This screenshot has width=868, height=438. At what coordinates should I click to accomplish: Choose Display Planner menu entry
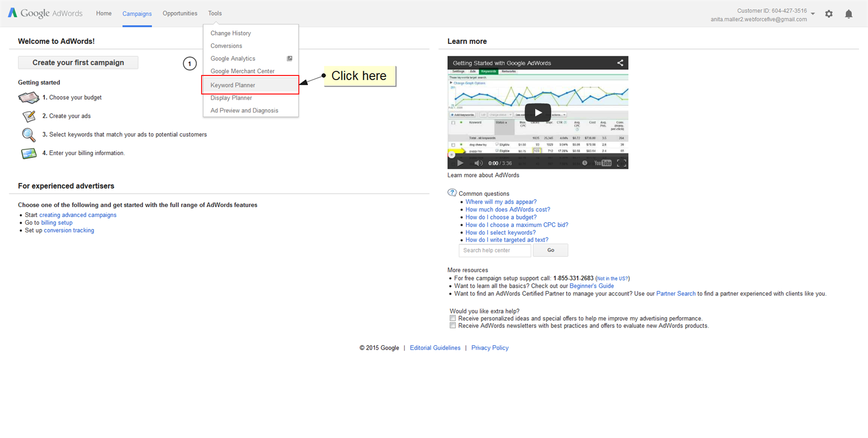tap(231, 98)
